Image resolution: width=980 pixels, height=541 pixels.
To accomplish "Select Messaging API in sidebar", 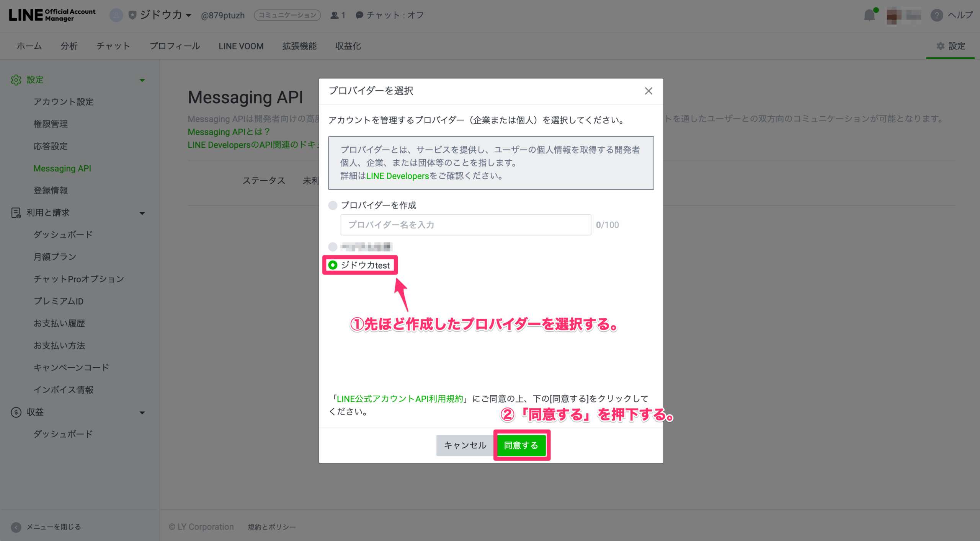I will tap(62, 168).
